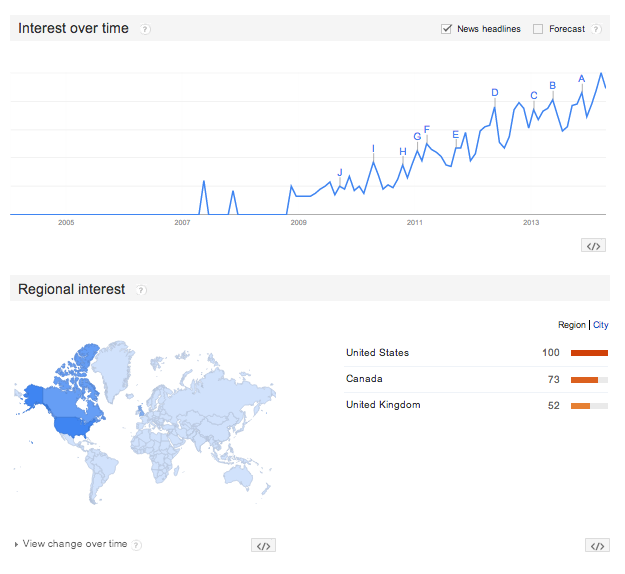Screen dimensions: 625x574
Task: Click the United States red interest bar
Action: point(589,353)
